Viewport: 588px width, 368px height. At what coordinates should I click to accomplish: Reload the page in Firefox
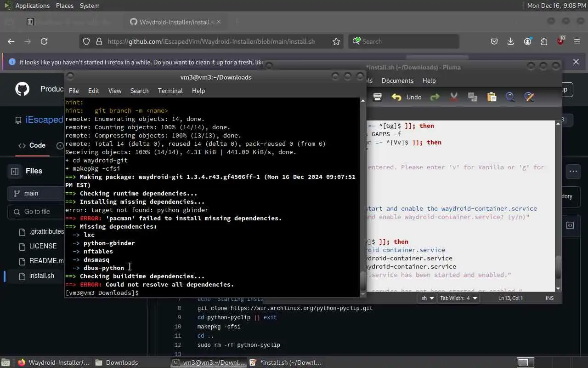[44, 41]
